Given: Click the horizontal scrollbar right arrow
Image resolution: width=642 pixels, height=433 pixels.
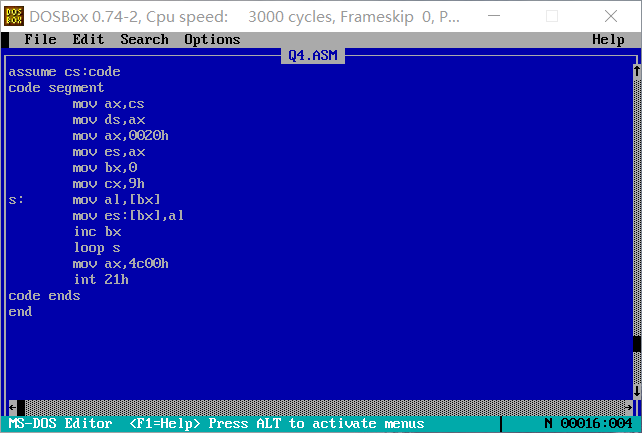Looking at the screenshot, I should click(629, 408).
